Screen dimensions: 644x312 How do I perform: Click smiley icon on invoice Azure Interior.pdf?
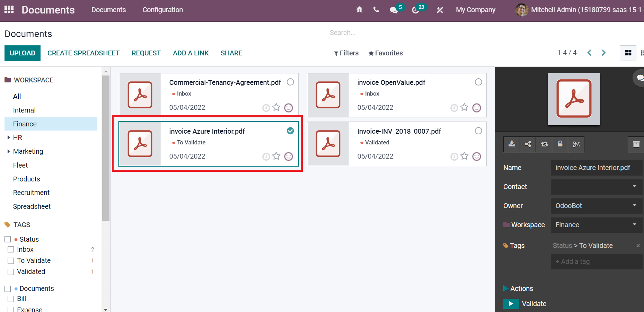coord(289,157)
